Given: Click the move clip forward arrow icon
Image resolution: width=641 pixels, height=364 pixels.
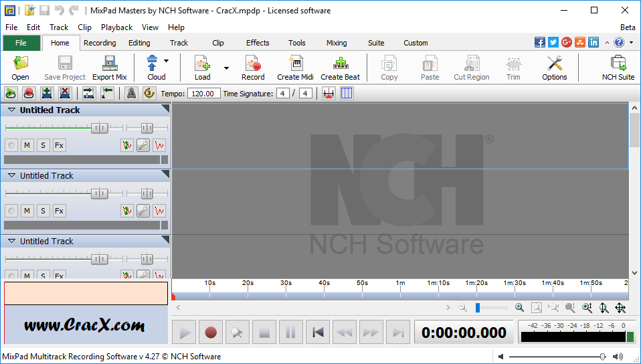Looking at the screenshot, I should (x=89, y=94).
